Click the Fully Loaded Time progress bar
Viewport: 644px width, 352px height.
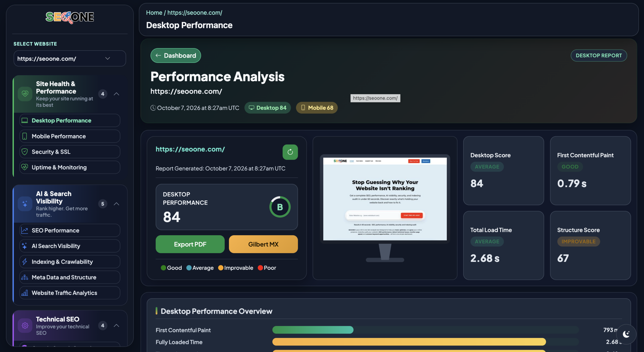425,342
